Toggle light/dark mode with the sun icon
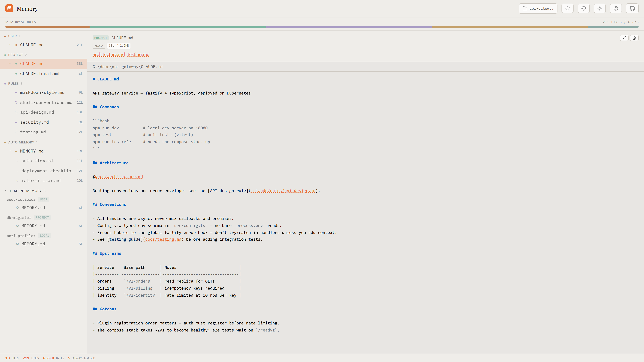The width and height of the screenshot is (644, 362). 600,9
